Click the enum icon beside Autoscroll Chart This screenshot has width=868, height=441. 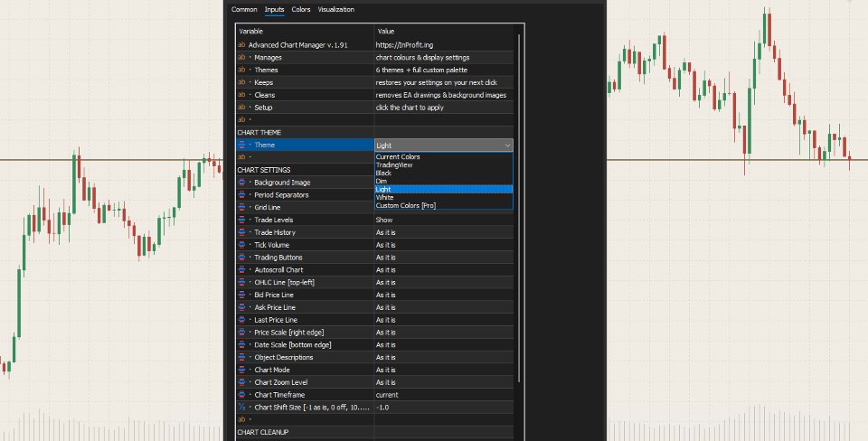pyautogui.click(x=241, y=270)
